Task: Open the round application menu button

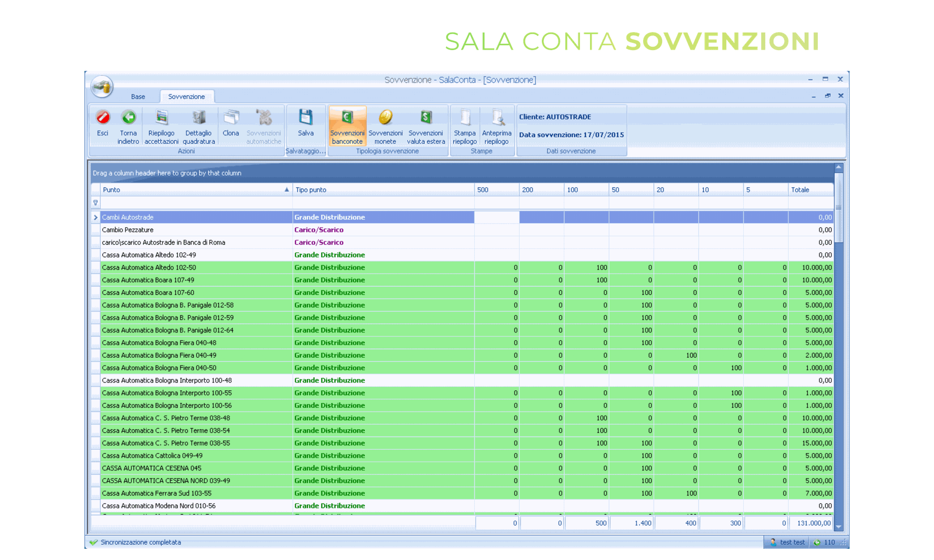Action: [x=102, y=87]
